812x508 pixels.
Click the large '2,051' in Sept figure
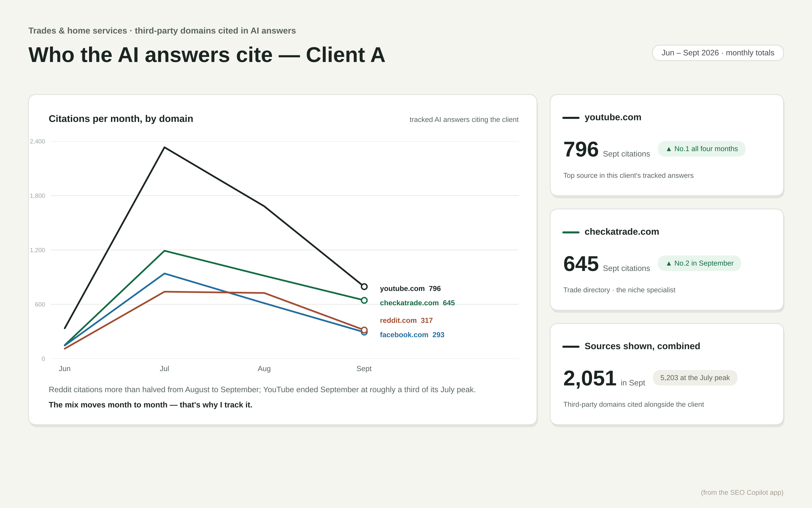pyautogui.click(x=589, y=379)
